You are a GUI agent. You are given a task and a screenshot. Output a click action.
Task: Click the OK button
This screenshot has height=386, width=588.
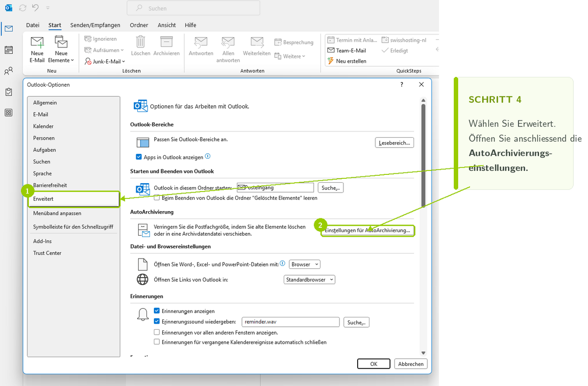374,364
